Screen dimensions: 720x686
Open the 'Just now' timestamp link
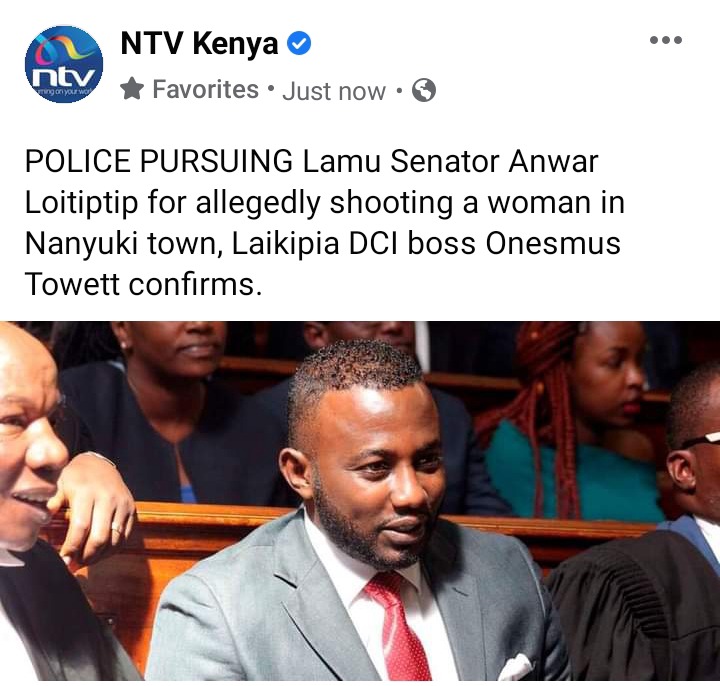tap(334, 91)
